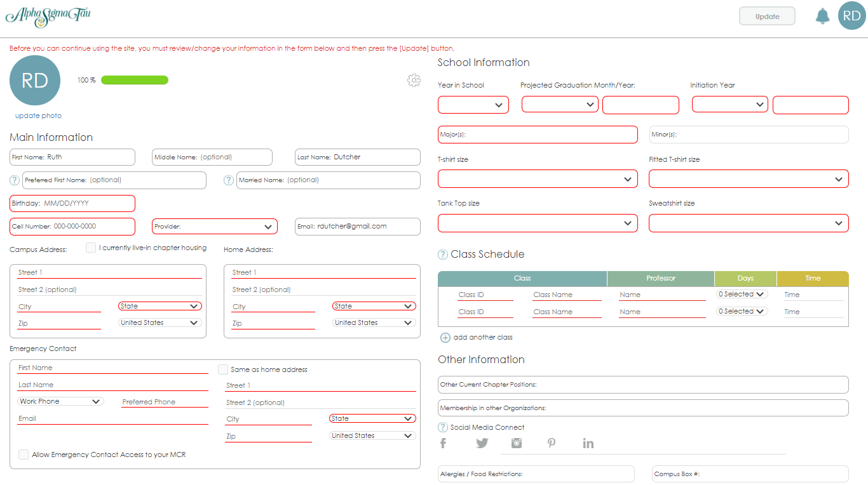Open the Campus Address United States country dropdown
This screenshot has width=868, height=485.
(160, 322)
